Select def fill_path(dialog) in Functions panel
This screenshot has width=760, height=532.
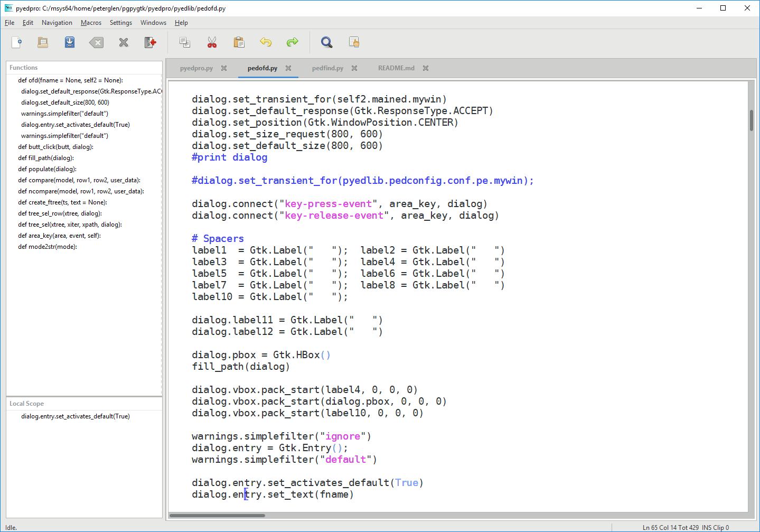46,157
